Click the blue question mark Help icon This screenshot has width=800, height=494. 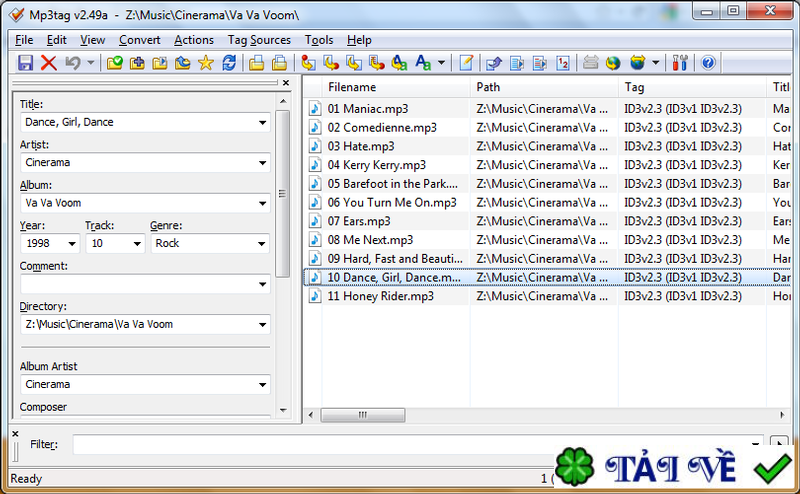(708, 63)
